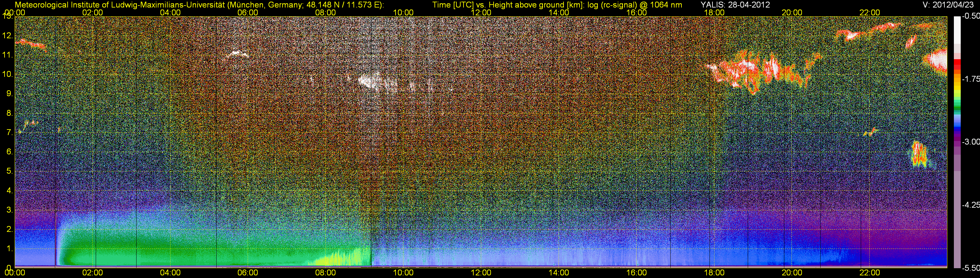Click the 06:00 label on the top time axis
This screenshot has width=980, height=278.
[248, 12]
